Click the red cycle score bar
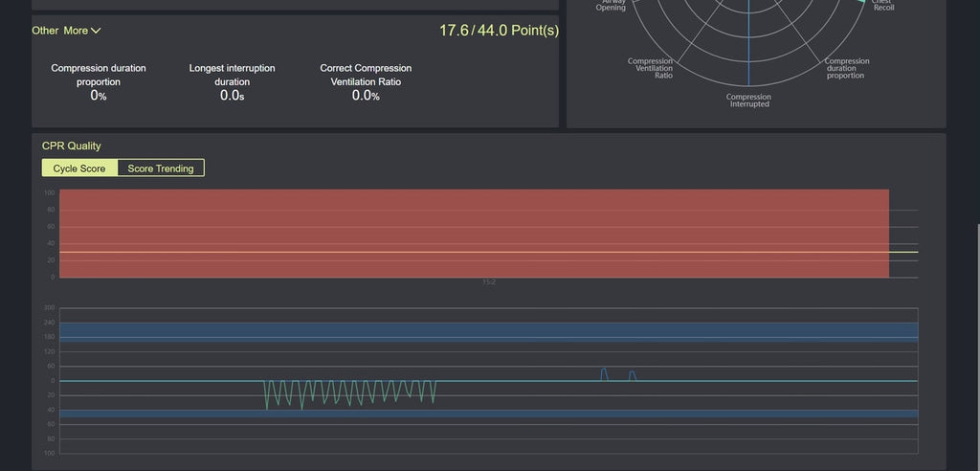 474,233
